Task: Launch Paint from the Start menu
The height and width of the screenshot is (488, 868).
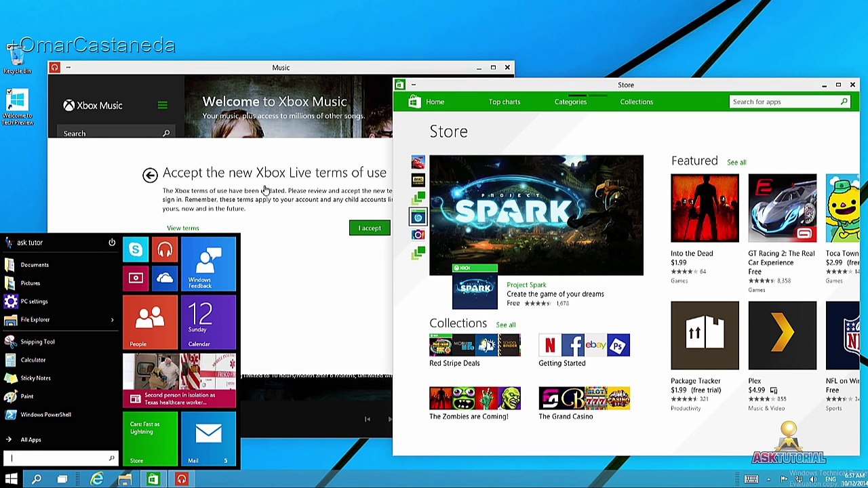Action: tap(60, 396)
